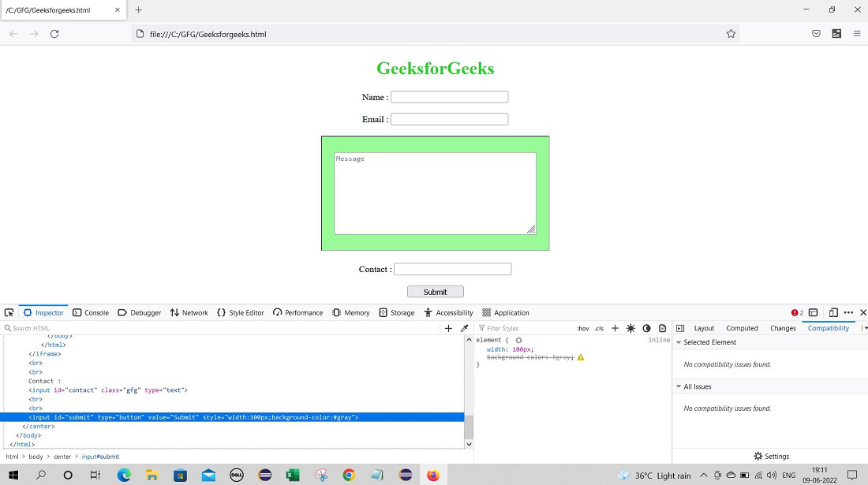Select the highlighted input#submit markup line
This screenshot has height=485, width=868.
(232, 417)
